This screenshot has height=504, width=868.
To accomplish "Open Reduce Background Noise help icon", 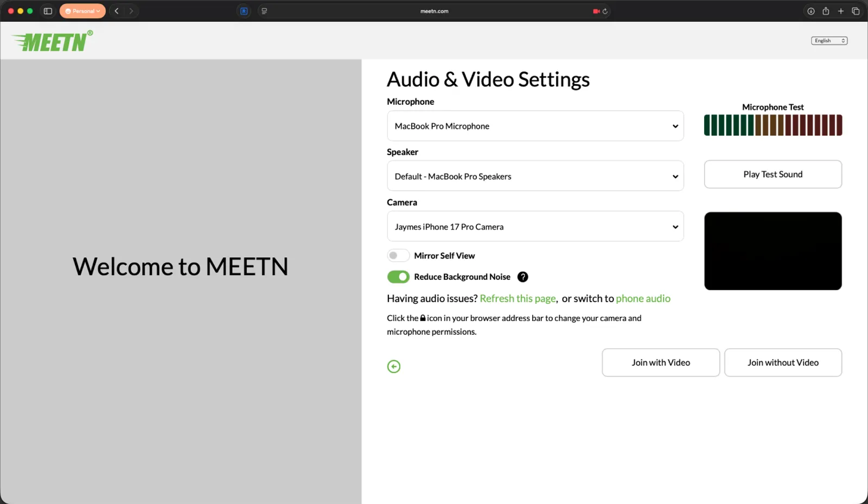I will [522, 277].
